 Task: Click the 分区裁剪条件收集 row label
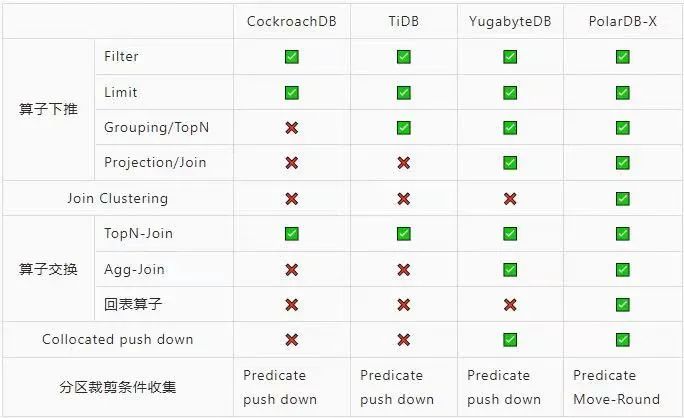pos(117,387)
